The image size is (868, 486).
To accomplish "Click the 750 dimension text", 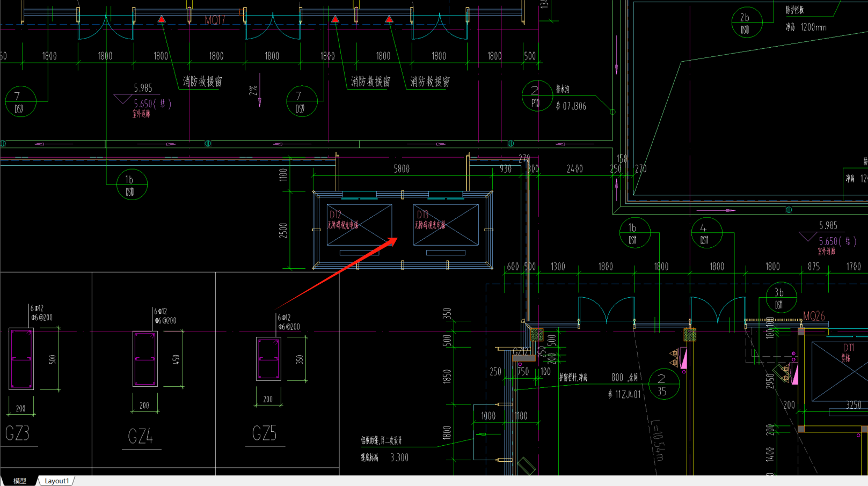I will [x=523, y=372].
